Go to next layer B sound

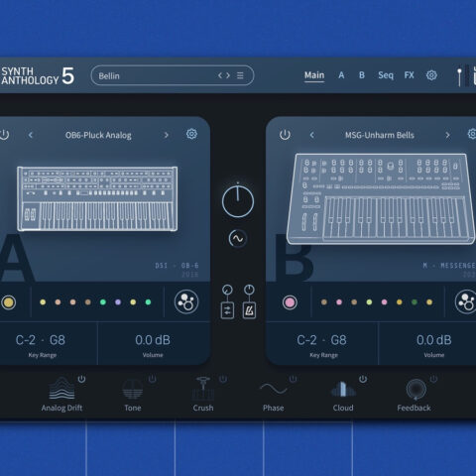(x=447, y=135)
